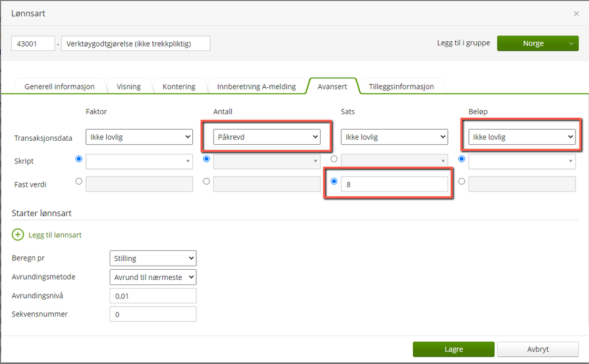Open the Beløp transaksjonsdata dropdown
Viewport: 589px width, 364px height.
522,137
